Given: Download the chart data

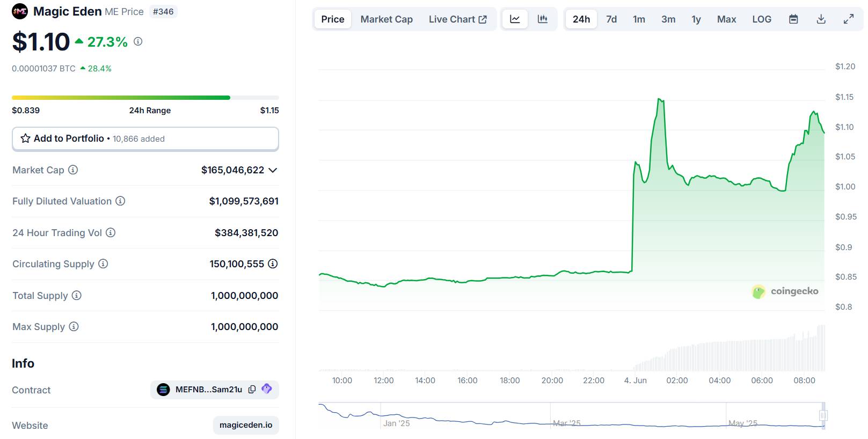Looking at the screenshot, I should [821, 19].
